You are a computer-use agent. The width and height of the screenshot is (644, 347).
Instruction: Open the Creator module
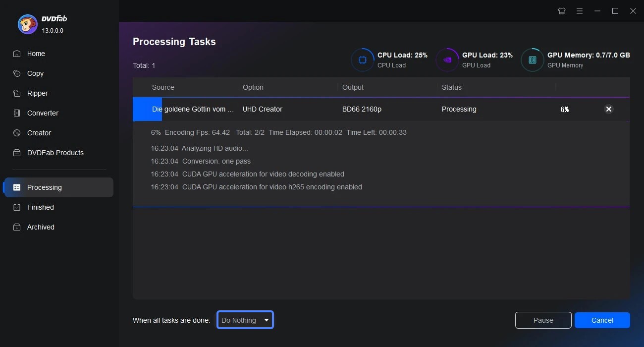[x=38, y=133]
